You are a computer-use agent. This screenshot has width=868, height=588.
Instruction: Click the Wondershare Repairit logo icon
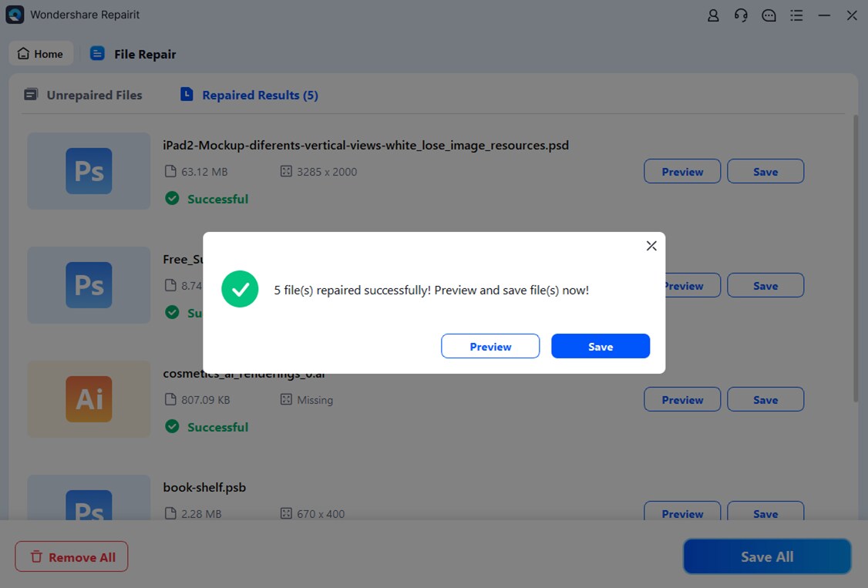click(x=15, y=15)
